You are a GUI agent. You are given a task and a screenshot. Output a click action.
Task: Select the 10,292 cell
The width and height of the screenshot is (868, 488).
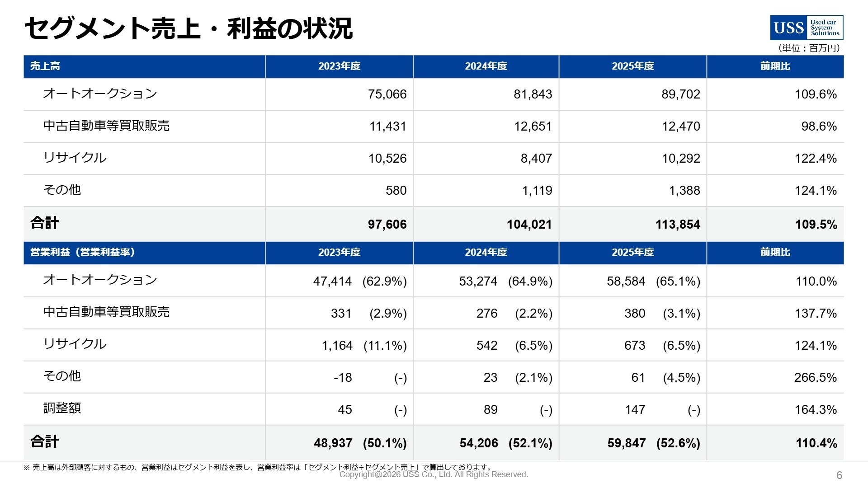[681, 158]
